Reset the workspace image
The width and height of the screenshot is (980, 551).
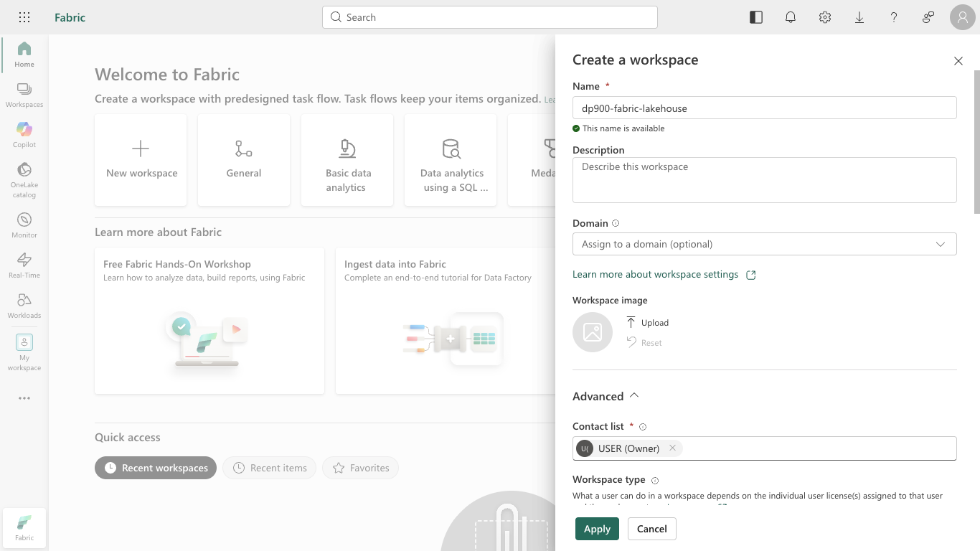click(644, 342)
